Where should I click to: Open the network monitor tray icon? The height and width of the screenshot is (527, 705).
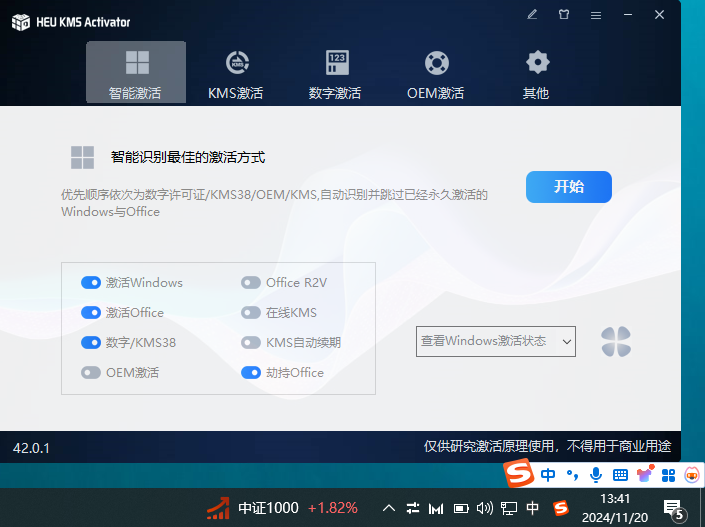(x=509, y=509)
